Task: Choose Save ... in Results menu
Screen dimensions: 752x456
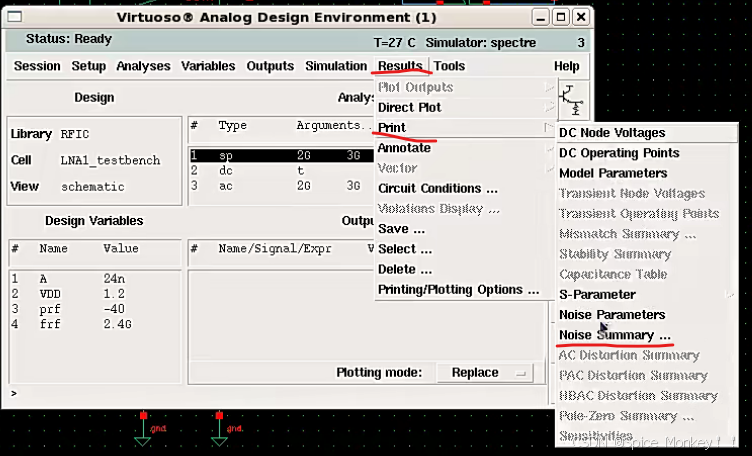Action: (464, 229)
